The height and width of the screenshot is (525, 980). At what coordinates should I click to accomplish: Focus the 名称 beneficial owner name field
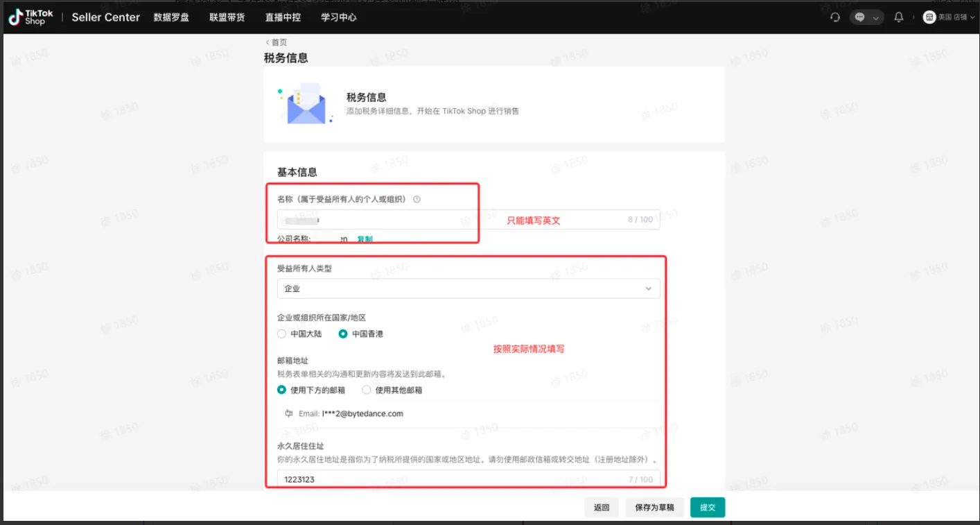coord(469,219)
